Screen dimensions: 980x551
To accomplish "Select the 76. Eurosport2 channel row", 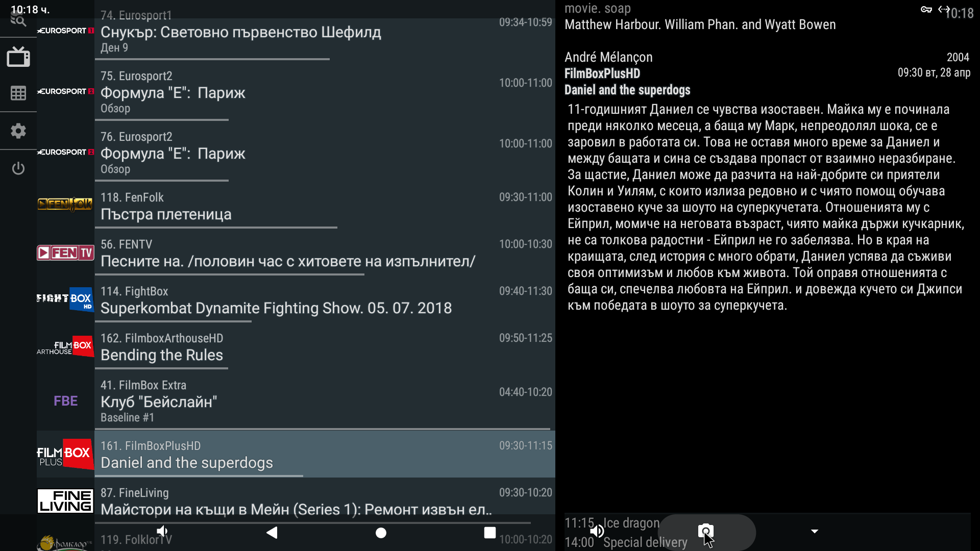I will coord(325,153).
